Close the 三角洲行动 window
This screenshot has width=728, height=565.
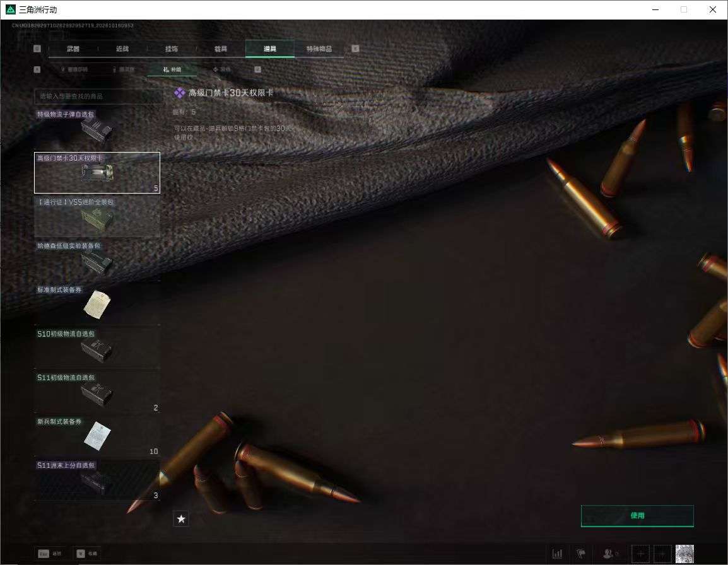pos(713,9)
